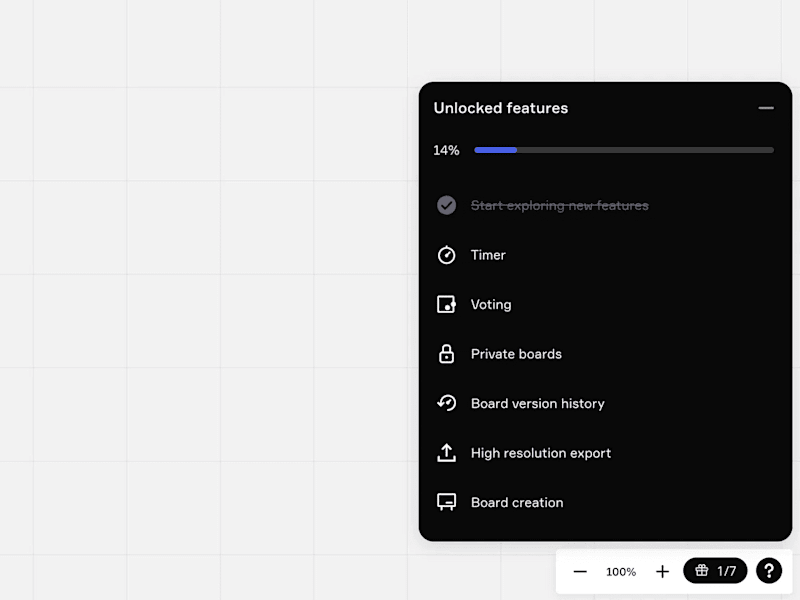Click the 14% progress text
Image resolution: width=800 pixels, height=600 pixels.
tap(446, 150)
